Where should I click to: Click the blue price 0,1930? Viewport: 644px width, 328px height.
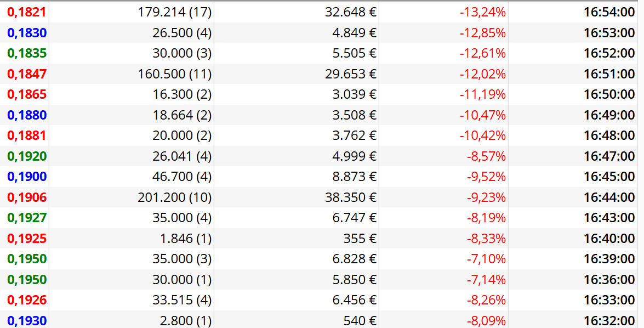tap(27, 321)
